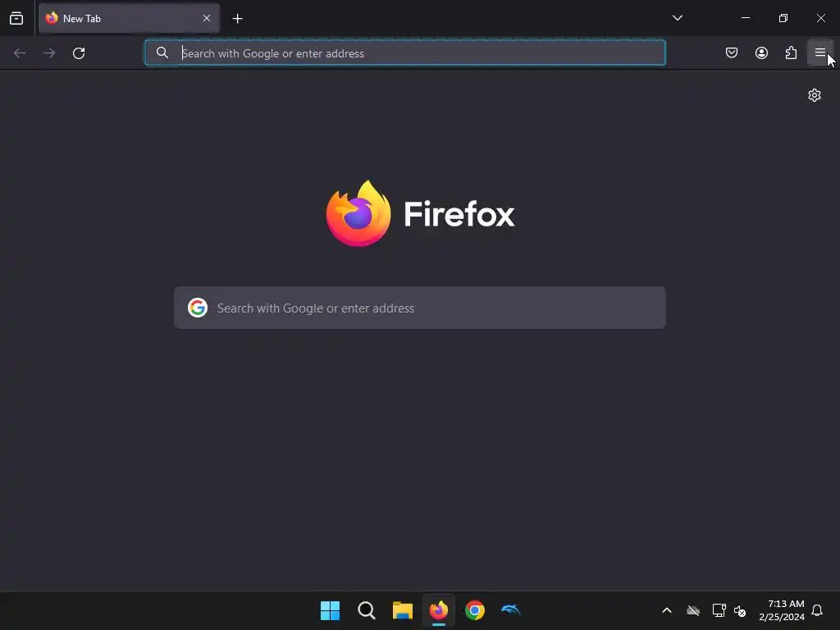This screenshot has width=840, height=630.
Task: Click the page search box
Action: tap(420, 308)
